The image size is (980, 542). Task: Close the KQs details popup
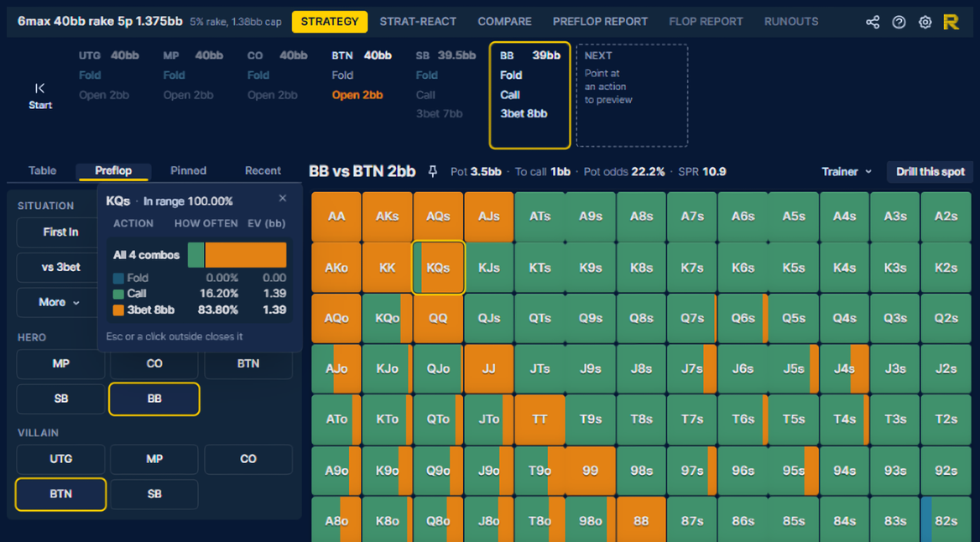coord(283,198)
